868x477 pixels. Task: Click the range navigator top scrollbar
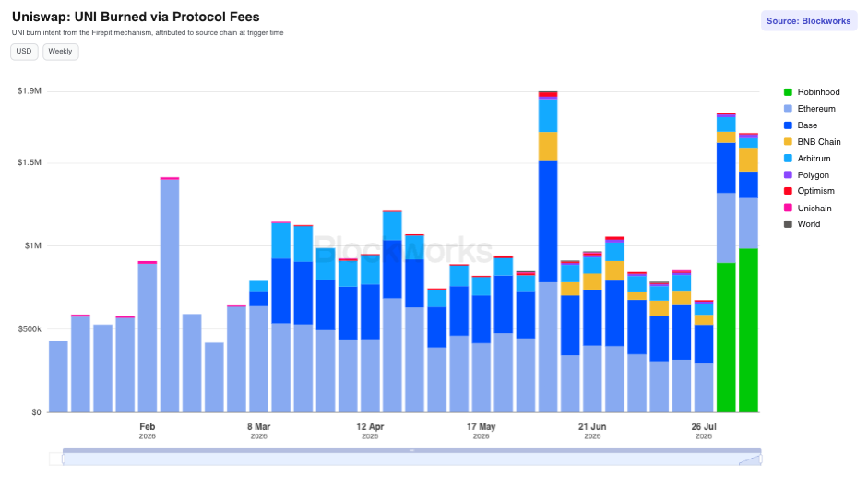[411, 450]
